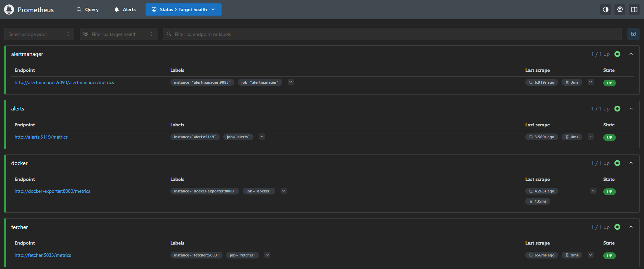Click the UP state badge for fetcher
644x269 pixels.
click(x=609, y=256)
